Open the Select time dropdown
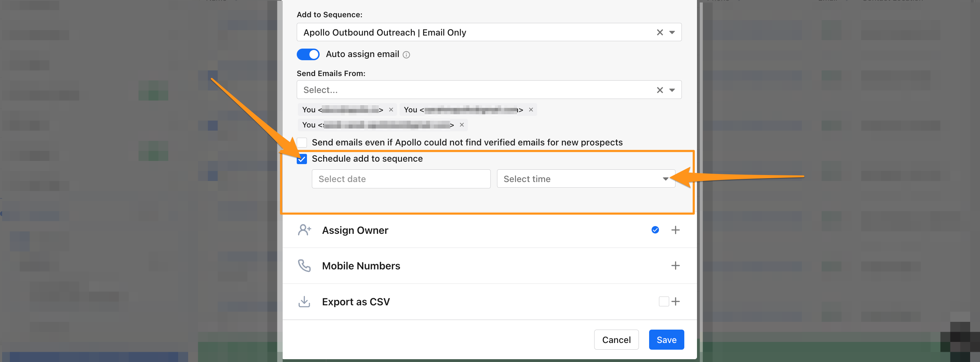This screenshot has height=362, width=980. coord(586,179)
